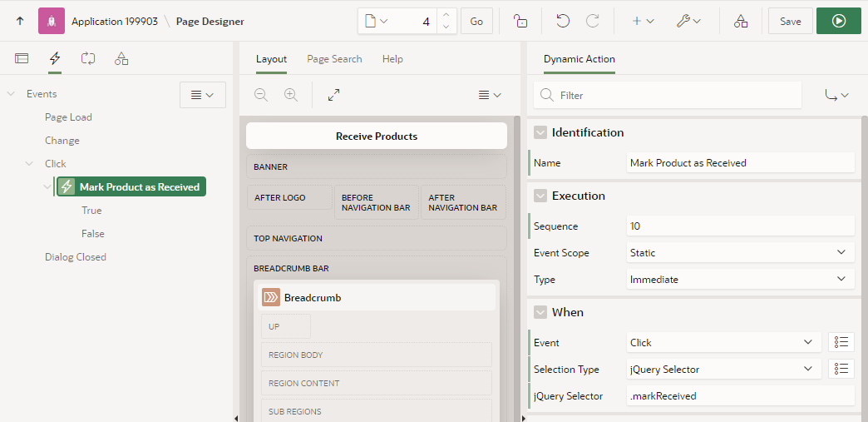Collapse the Execution section

[x=540, y=196]
